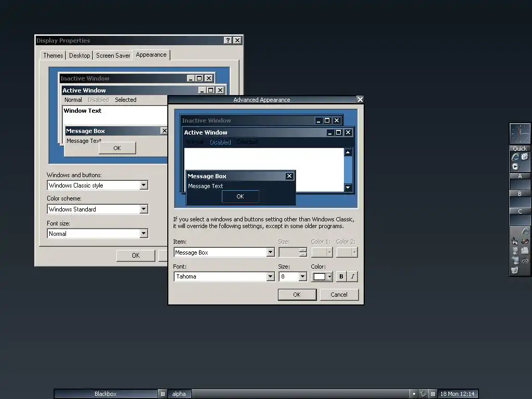Click the taskbar date and time
This screenshot has height=399, width=532.
click(x=457, y=394)
